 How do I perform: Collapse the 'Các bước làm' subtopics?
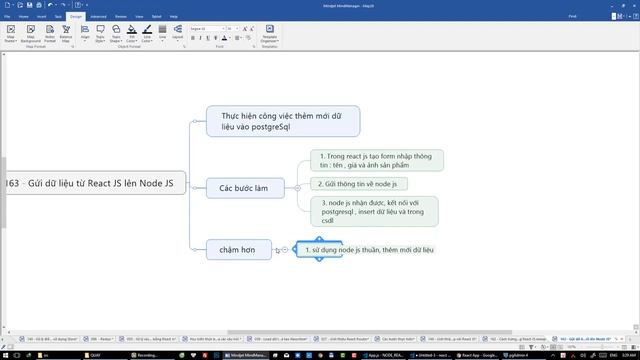click(x=298, y=188)
